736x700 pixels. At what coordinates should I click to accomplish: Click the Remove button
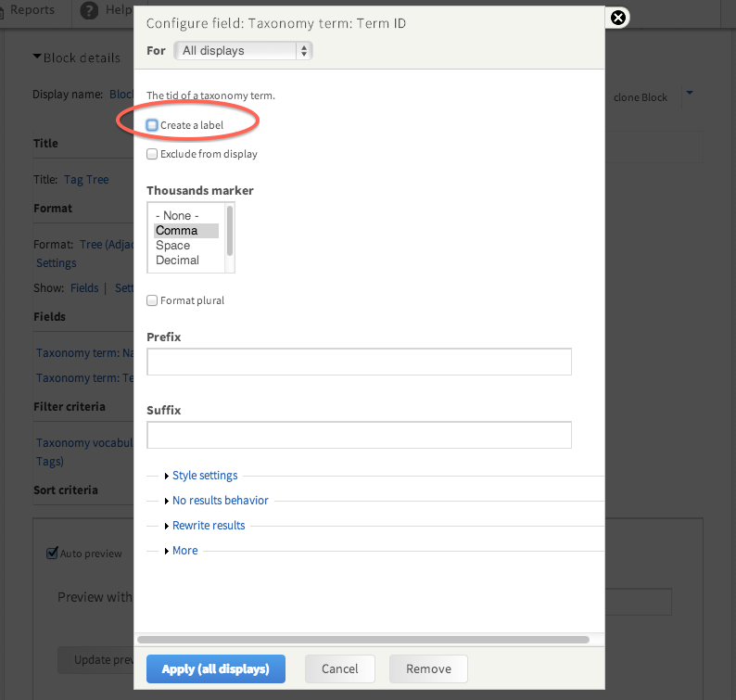428,669
